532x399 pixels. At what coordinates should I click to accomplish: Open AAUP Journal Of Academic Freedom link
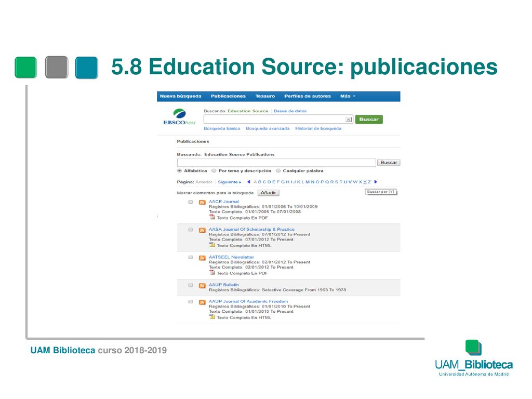point(248,301)
